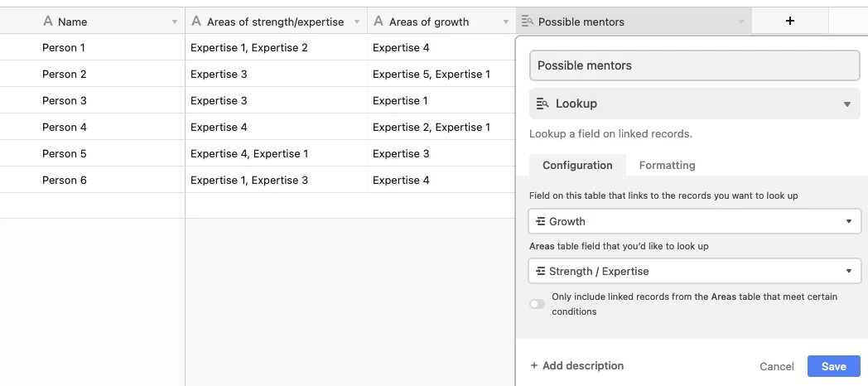
Task: Open the Name column header menu arrow
Action: click(x=174, y=22)
